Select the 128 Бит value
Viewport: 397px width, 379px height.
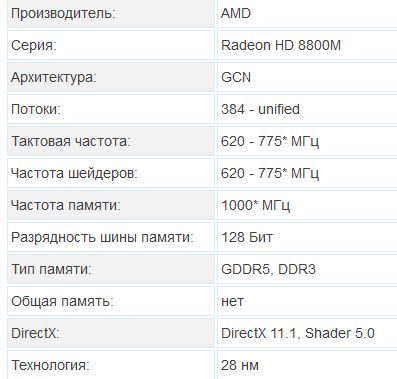click(247, 237)
